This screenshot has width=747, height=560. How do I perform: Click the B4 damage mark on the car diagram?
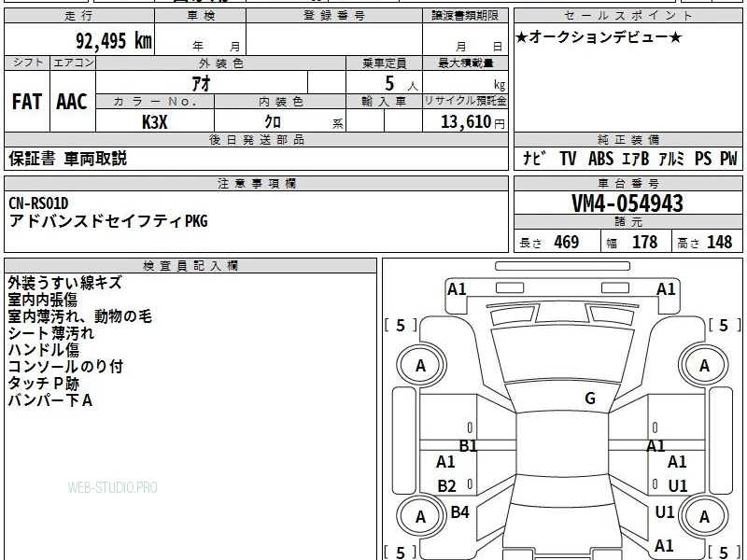coord(459,512)
